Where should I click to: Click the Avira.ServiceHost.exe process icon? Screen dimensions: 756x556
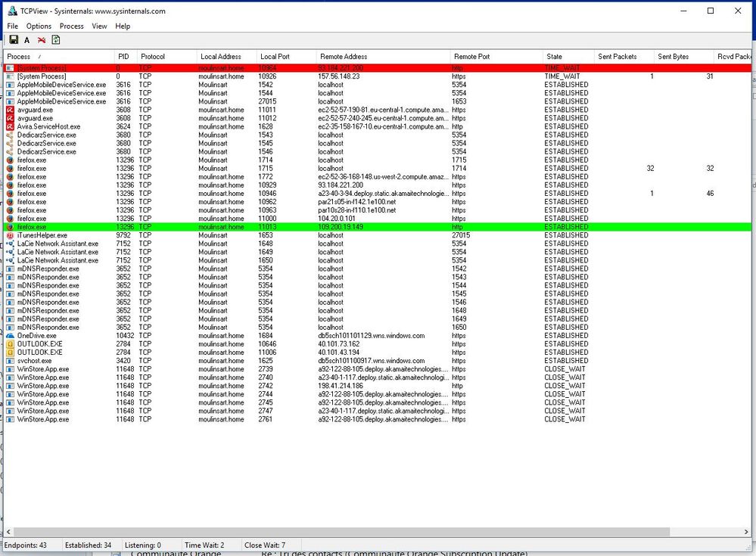click(10, 127)
